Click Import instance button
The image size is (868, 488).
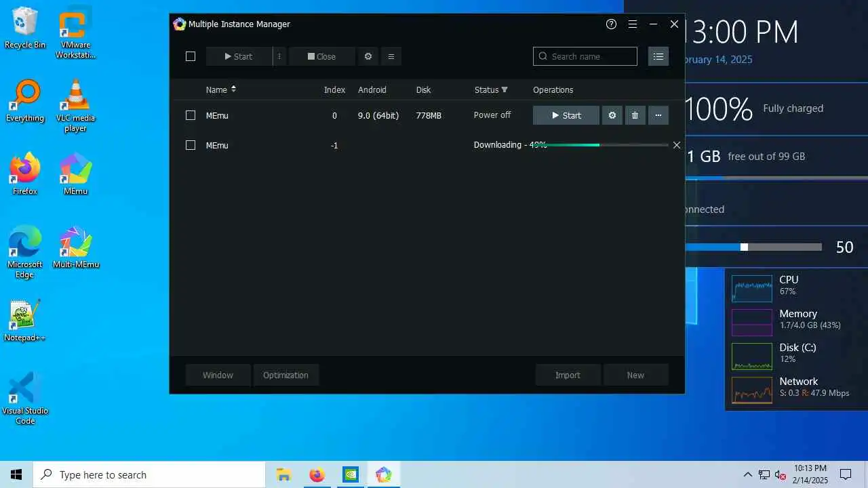(568, 375)
